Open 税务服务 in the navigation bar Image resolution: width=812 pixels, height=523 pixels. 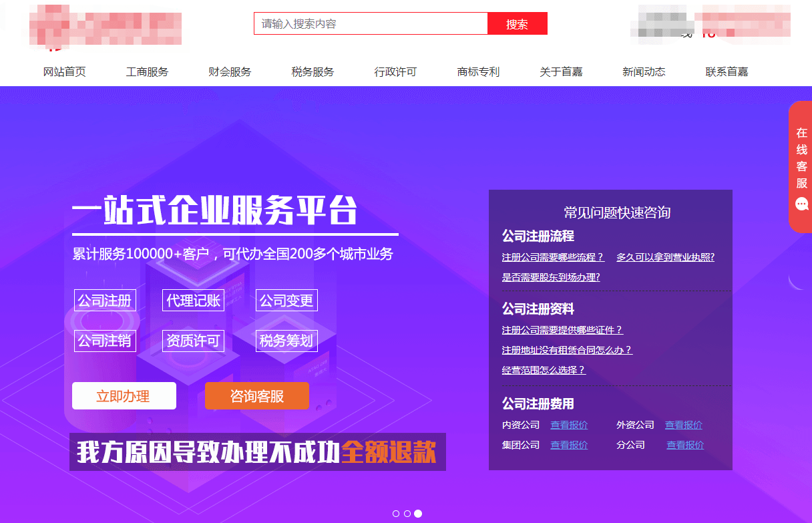[313, 72]
